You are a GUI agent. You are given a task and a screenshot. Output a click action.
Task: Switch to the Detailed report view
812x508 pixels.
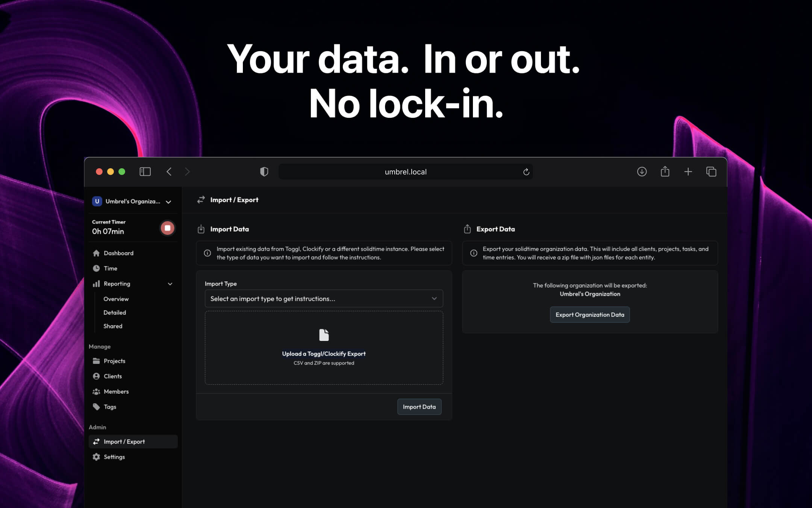point(114,312)
